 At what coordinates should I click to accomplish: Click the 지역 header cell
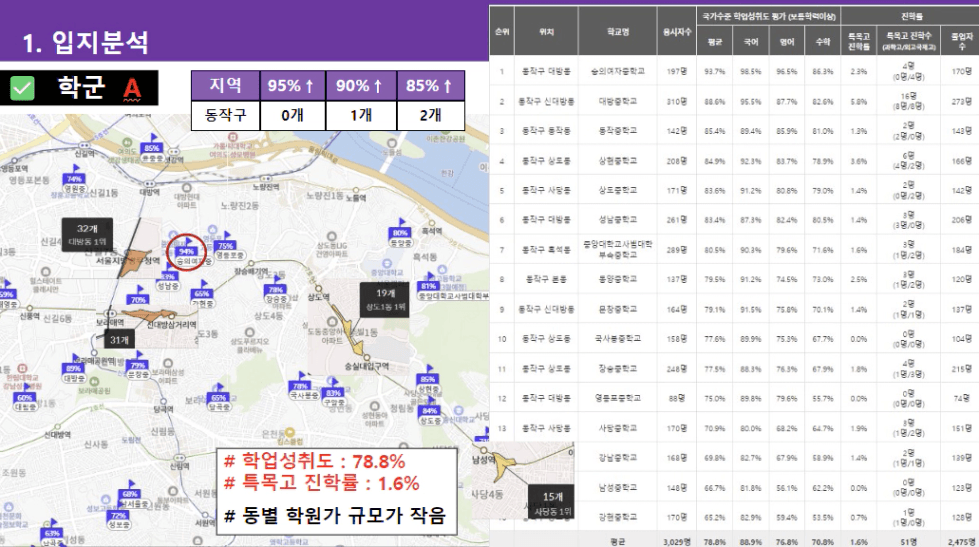(x=225, y=86)
